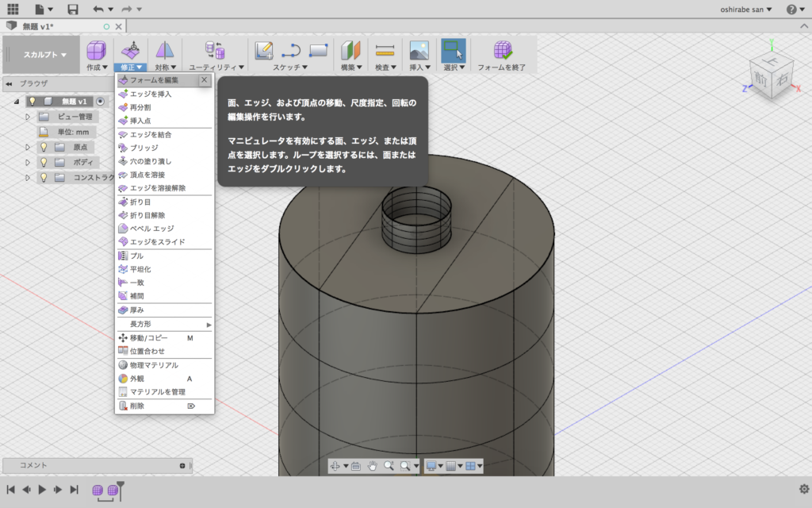Screen dimensions: 812x508
Task: Click the ユーティリティ tool icon
Action: [x=215, y=50]
